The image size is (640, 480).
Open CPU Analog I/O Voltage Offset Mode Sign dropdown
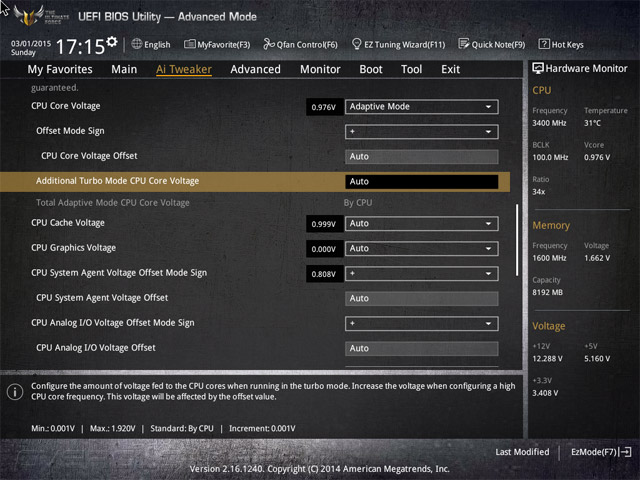[x=422, y=323]
